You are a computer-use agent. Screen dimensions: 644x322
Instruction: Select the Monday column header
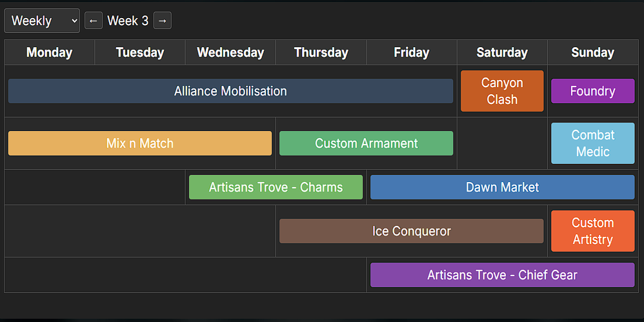pos(50,52)
